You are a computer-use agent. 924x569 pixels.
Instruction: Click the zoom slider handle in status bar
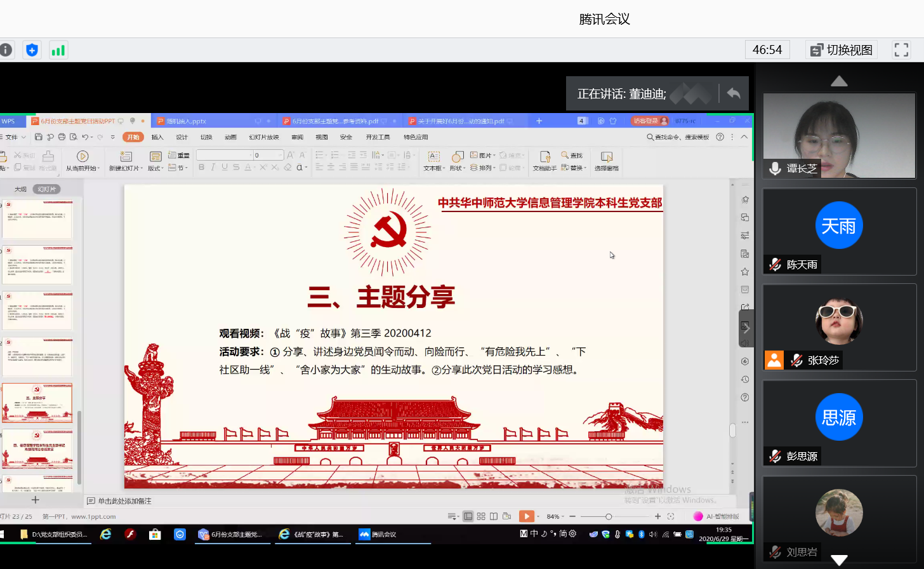coord(609,516)
